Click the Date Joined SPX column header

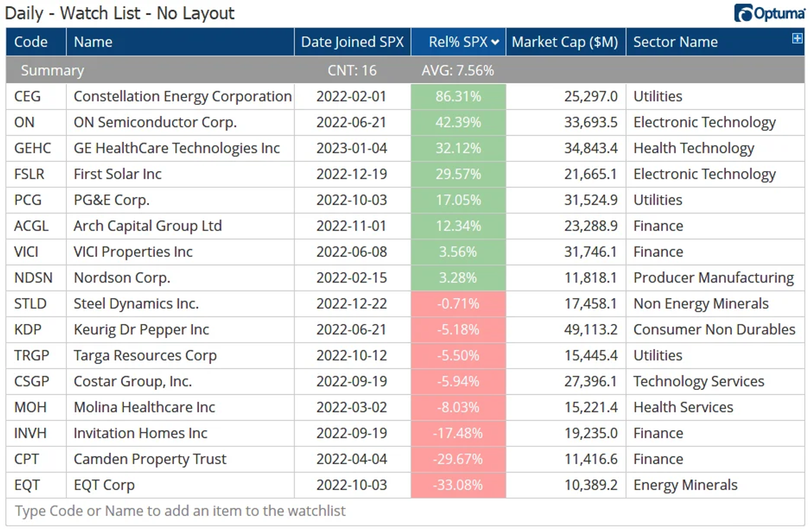[x=352, y=42]
